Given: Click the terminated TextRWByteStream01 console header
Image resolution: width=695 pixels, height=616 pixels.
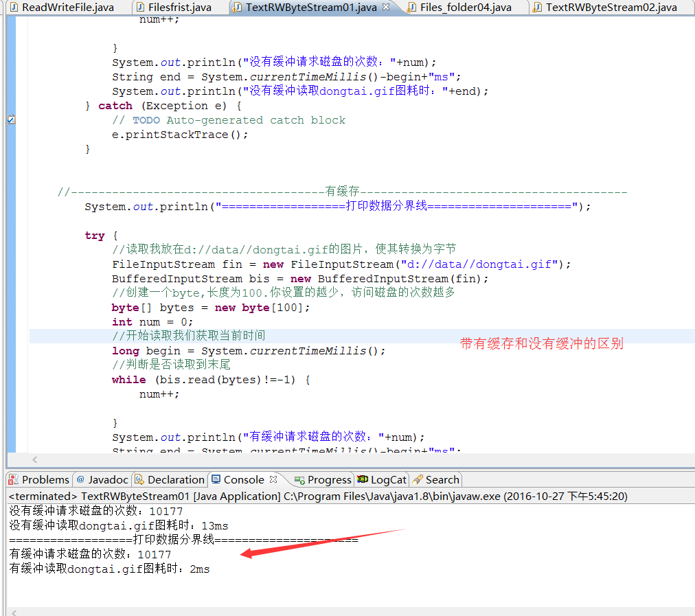Looking at the screenshot, I should [318, 496].
